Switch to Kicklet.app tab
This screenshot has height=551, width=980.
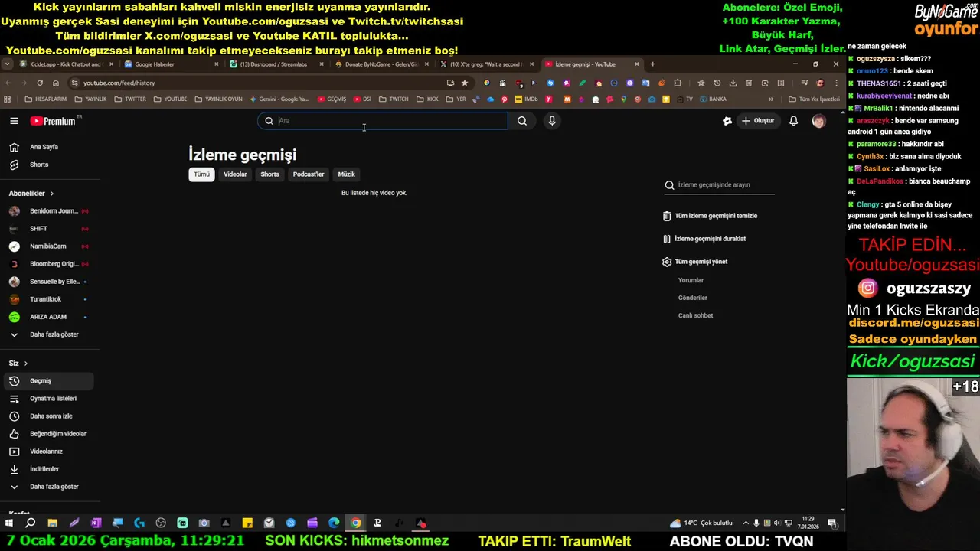coord(64,64)
